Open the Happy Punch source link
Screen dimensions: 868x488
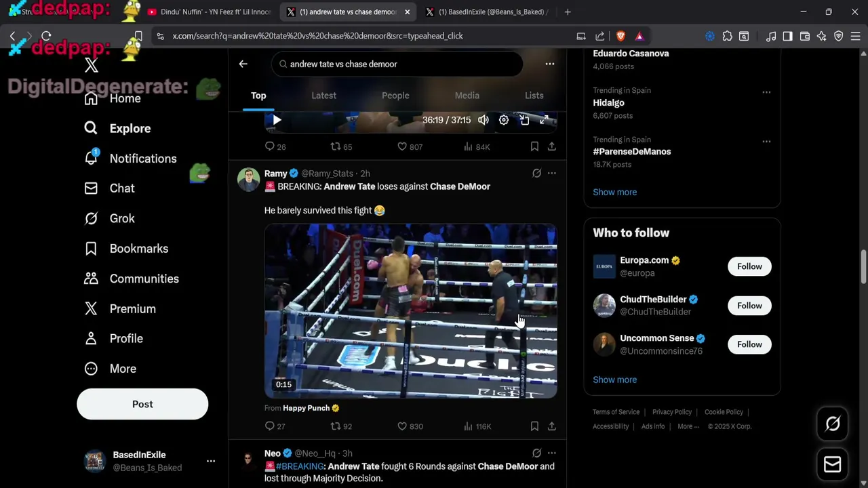(311, 408)
